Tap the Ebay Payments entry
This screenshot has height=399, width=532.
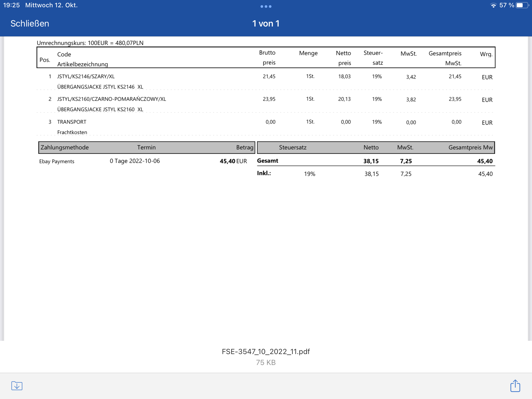pos(57,161)
